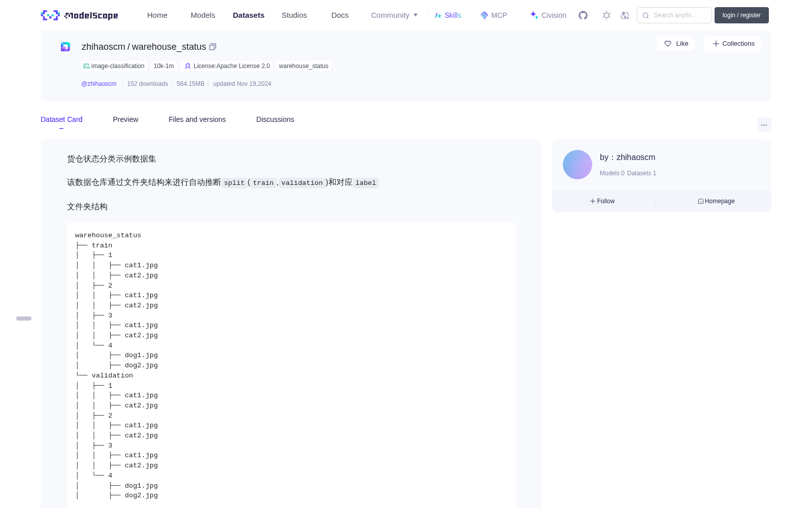Toggle the light/dark theme icon
Screen dimensions: 812x508
pos(606,15)
